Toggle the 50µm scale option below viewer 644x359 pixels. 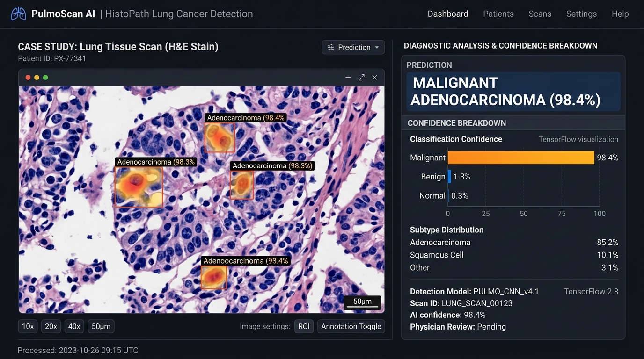point(101,326)
